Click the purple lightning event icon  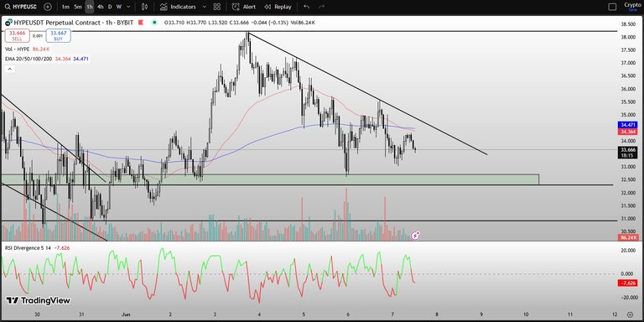point(415,236)
